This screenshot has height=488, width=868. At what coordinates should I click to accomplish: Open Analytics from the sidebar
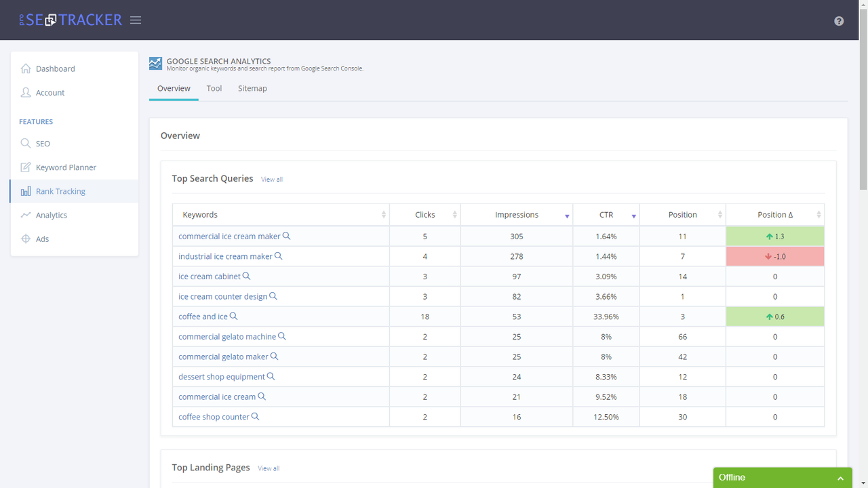point(26,215)
